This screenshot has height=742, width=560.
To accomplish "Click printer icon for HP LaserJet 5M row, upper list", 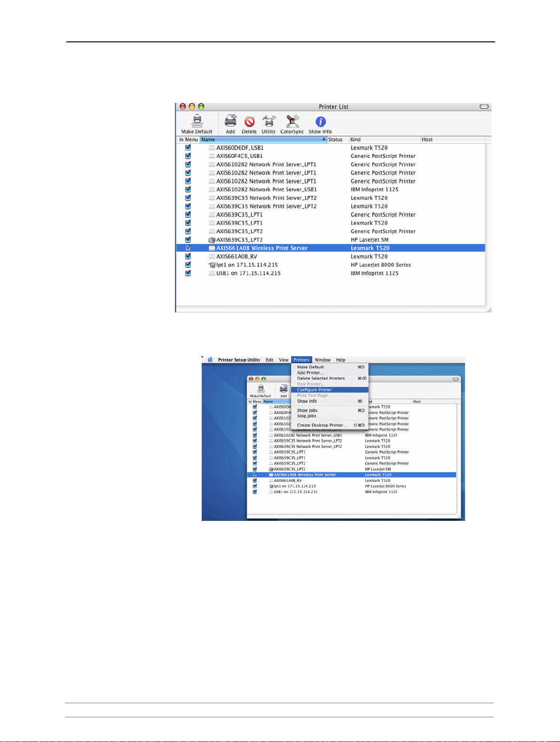I will 212,240.
